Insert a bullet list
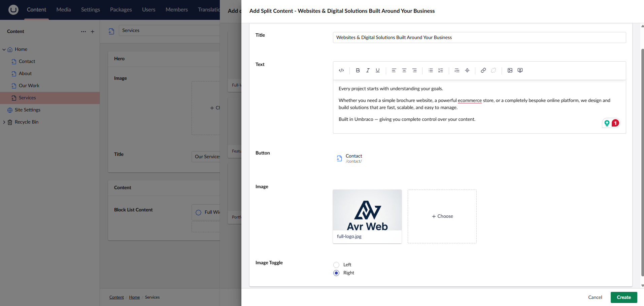This screenshot has height=306, width=644. [x=430, y=70]
